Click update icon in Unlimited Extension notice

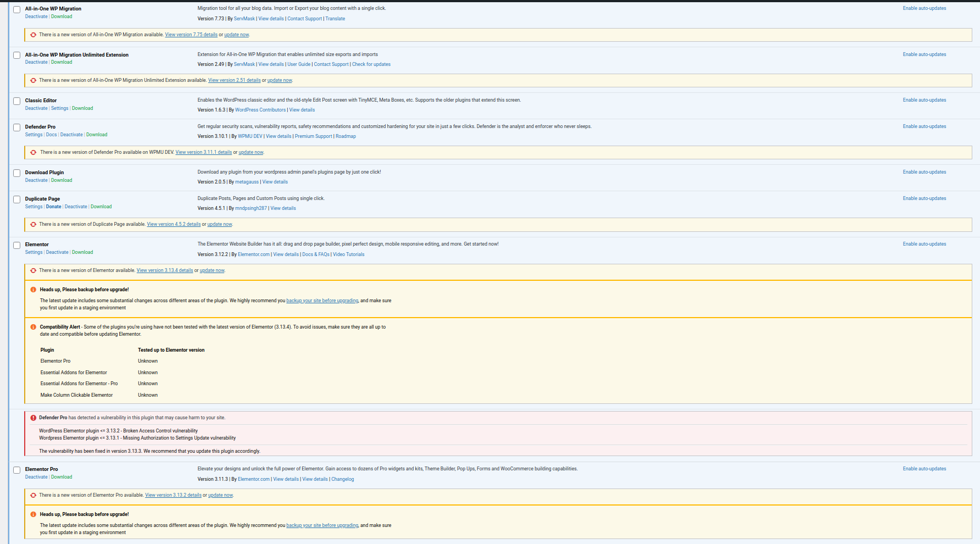[x=34, y=80]
